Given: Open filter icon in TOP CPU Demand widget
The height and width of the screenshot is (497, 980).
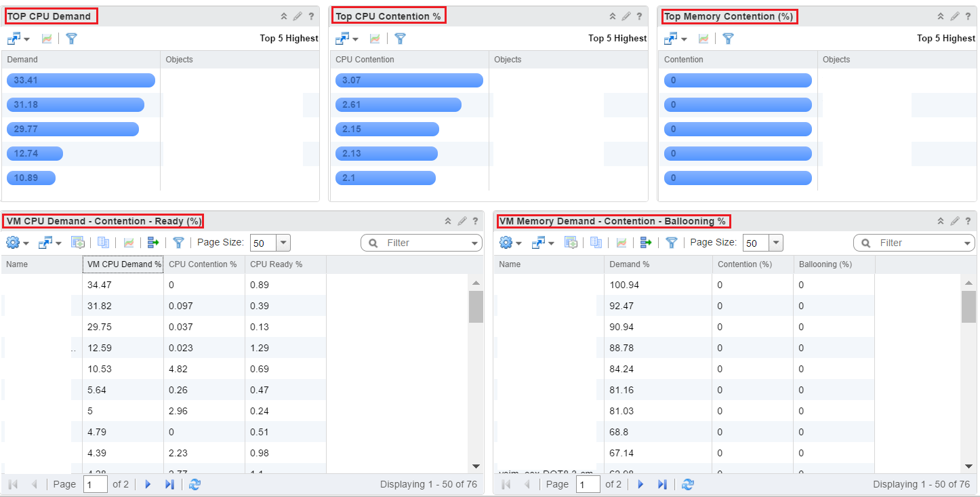Looking at the screenshot, I should click(71, 39).
